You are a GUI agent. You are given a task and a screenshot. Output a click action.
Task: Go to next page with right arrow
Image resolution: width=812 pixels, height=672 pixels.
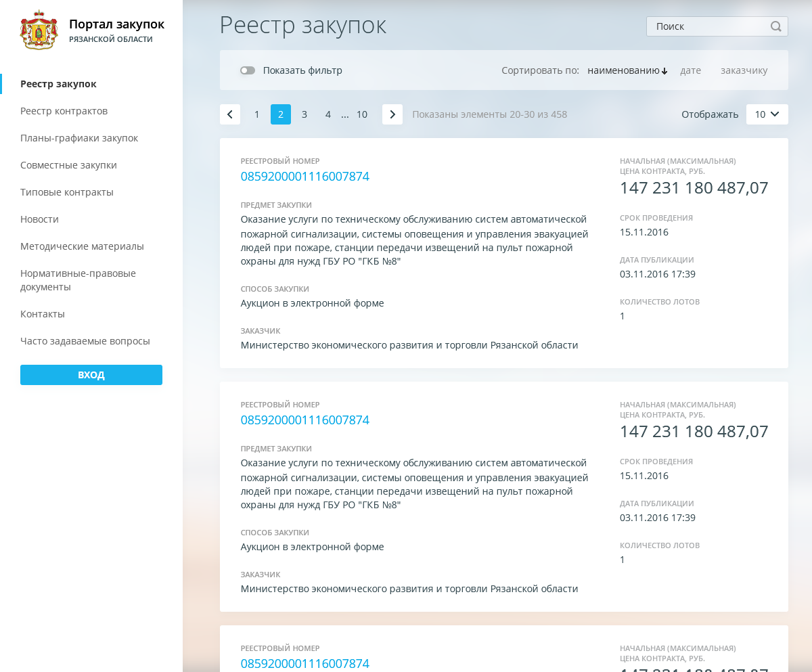(392, 114)
